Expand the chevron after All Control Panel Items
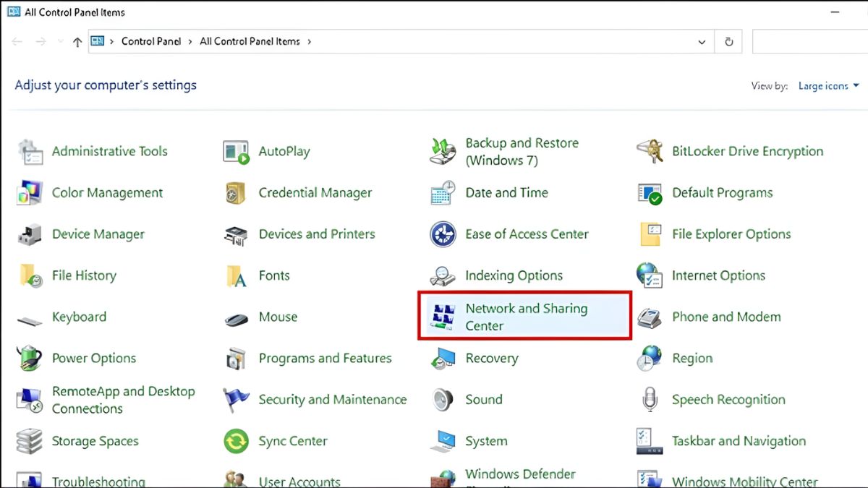Screen dimensions: 868x488 tap(310, 42)
